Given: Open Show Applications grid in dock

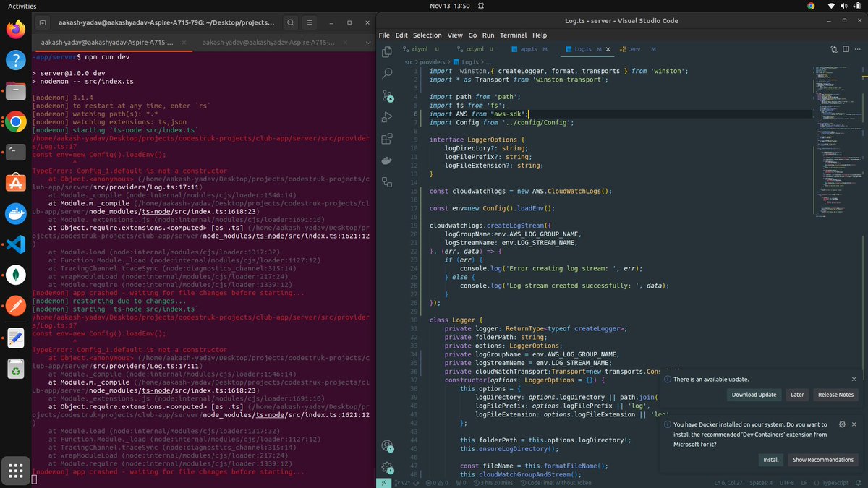Looking at the screenshot, I should tap(15, 471).
